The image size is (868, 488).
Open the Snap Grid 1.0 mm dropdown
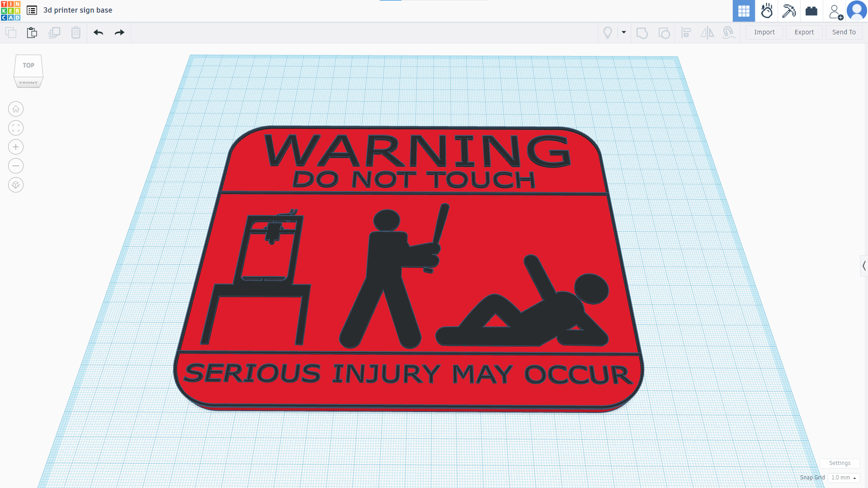[844, 478]
